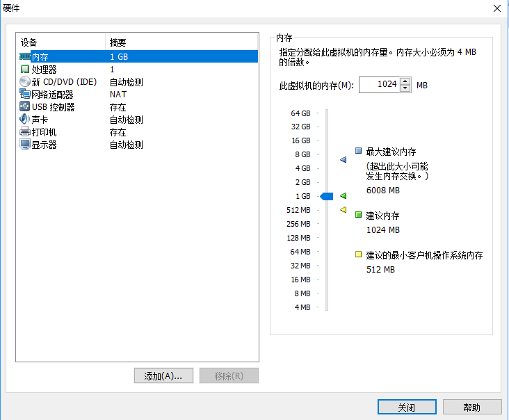Click the 摘要 column header
This screenshot has width=509, height=420.
click(x=181, y=42)
